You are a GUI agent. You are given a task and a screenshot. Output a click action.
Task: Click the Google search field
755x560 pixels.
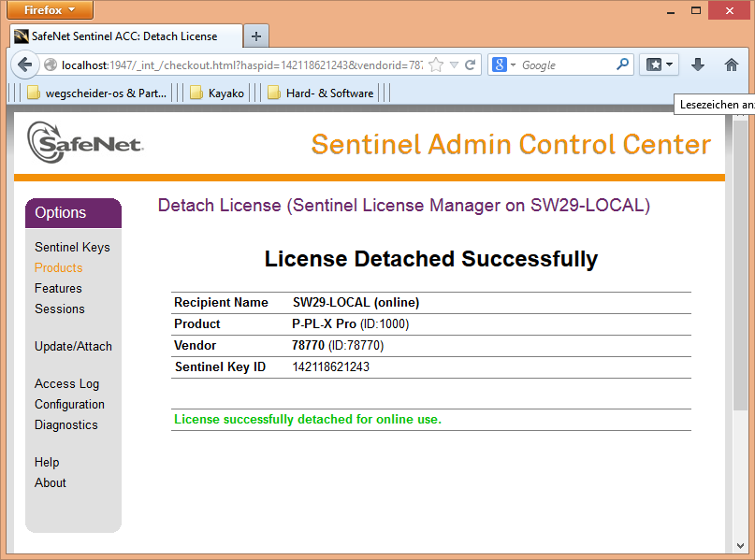566,65
